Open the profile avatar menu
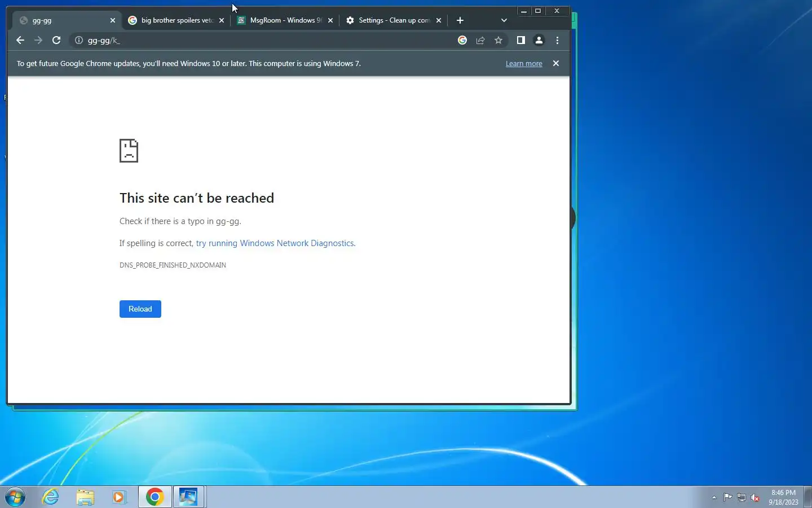Image resolution: width=812 pixels, height=508 pixels. pos(539,40)
